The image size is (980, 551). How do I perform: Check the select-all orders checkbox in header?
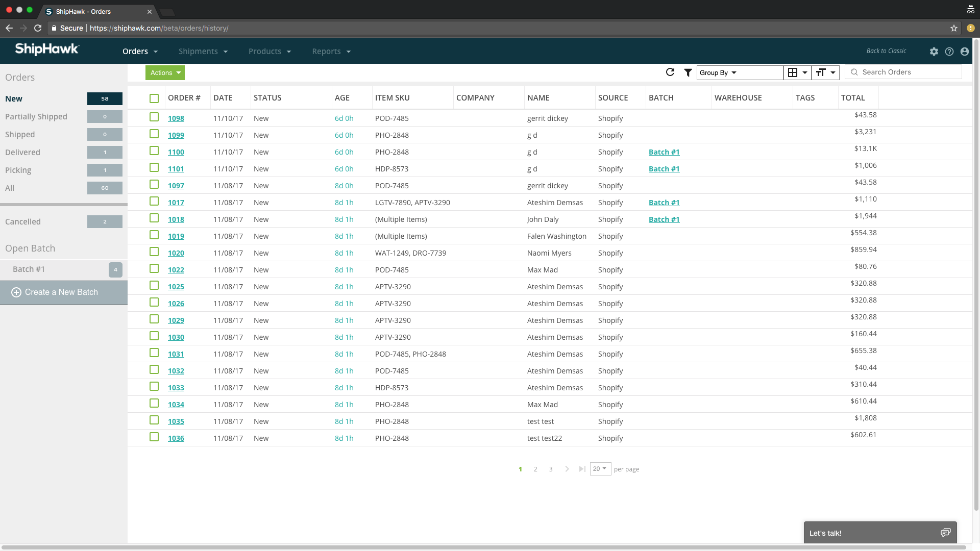154,98
